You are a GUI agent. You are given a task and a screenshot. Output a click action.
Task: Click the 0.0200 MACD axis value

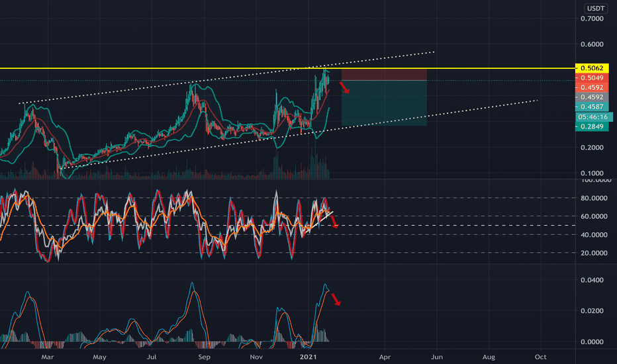[592, 311]
